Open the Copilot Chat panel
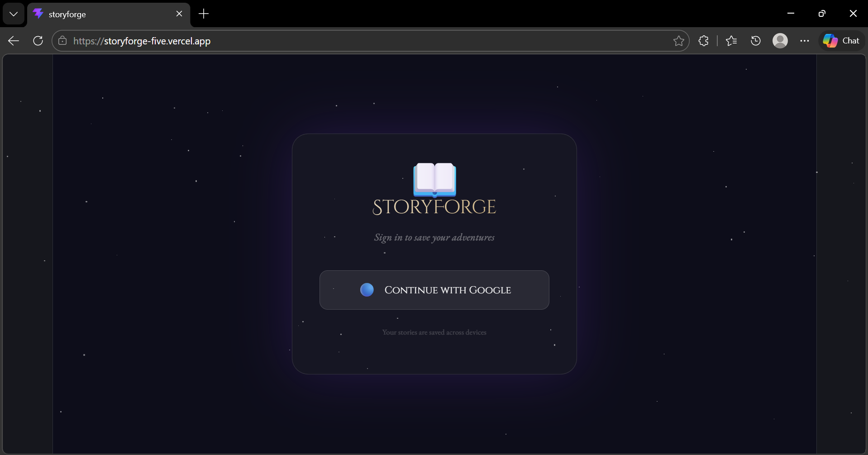 tap(841, 41)
